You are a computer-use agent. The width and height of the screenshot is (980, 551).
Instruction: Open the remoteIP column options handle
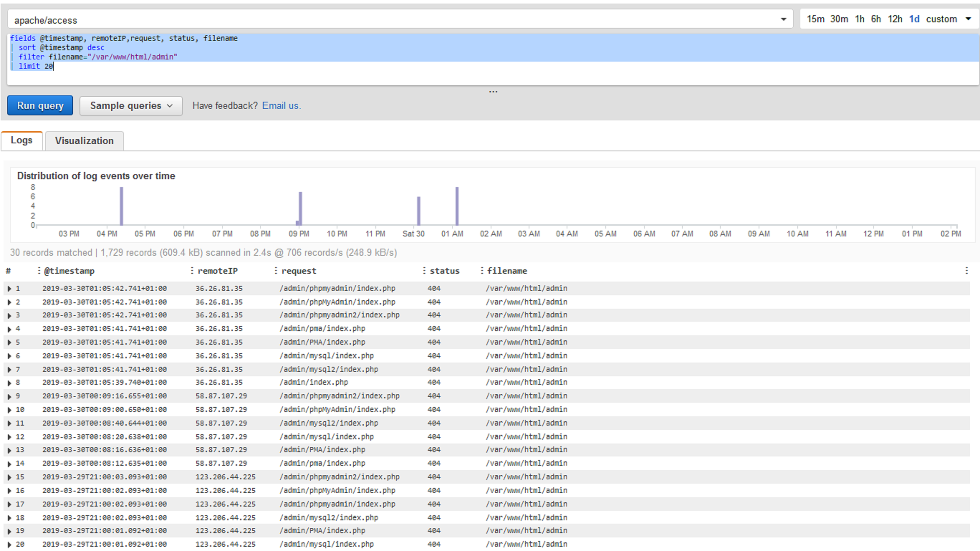pos(192,270)
